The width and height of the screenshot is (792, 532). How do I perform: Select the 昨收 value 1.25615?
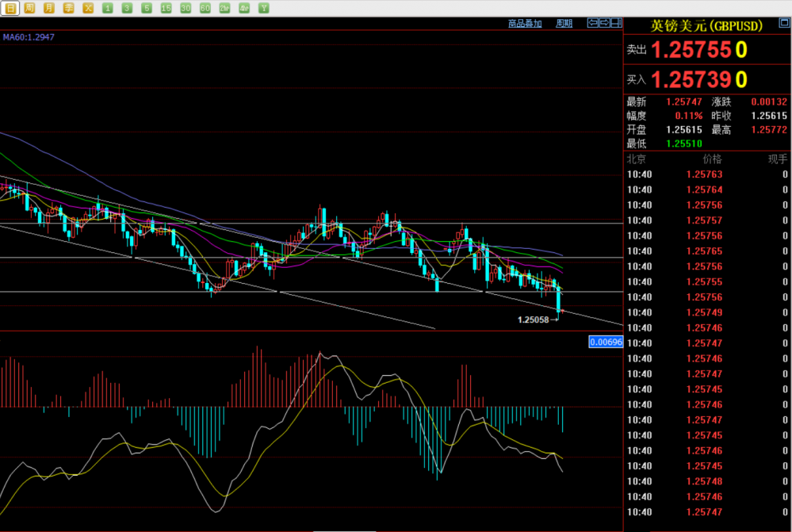[769, 116]
